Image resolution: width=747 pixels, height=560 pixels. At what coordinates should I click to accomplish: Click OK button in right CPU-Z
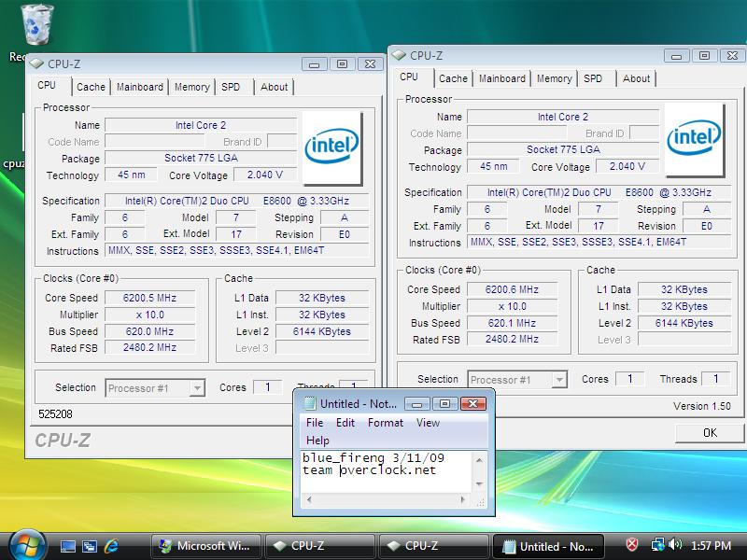pos(710,433)
